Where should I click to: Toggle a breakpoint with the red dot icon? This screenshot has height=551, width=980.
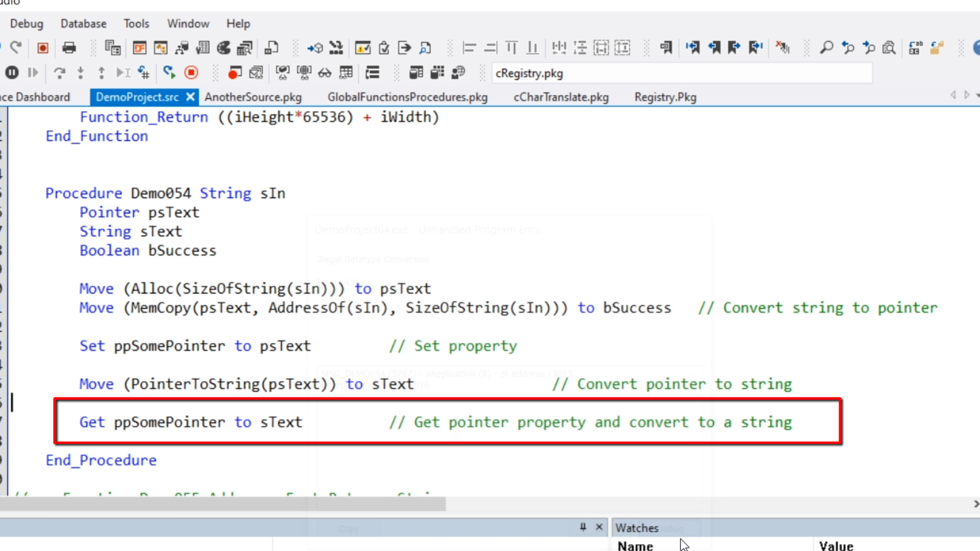[x=234, y=73]
